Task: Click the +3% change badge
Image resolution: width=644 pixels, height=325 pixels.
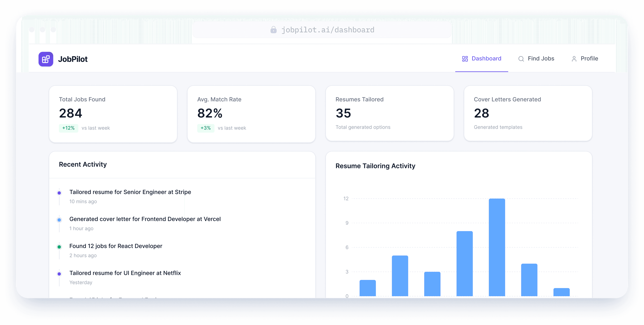Action: click(x=205, y=128)
